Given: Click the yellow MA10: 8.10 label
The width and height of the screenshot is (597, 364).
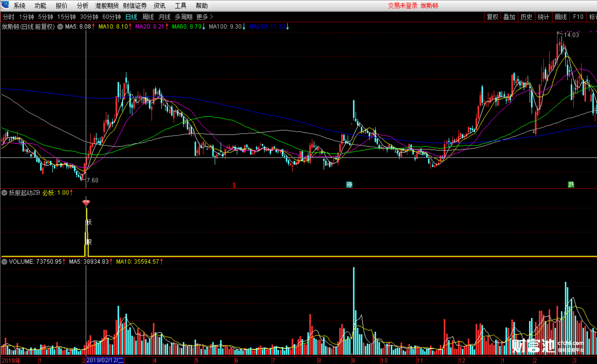Looking at the screenshot, I should (113, 27).
